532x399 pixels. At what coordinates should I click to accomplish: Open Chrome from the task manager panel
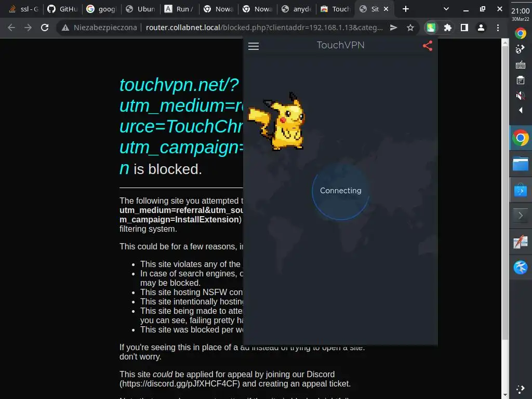(521, 138)
